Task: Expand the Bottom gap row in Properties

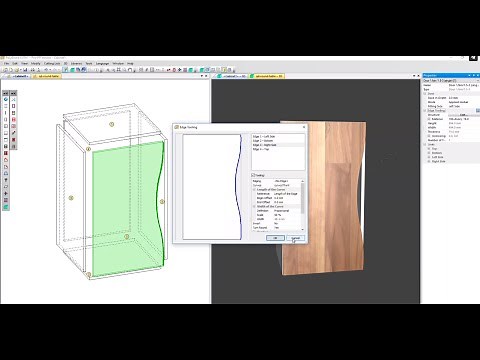Action: 429,153
